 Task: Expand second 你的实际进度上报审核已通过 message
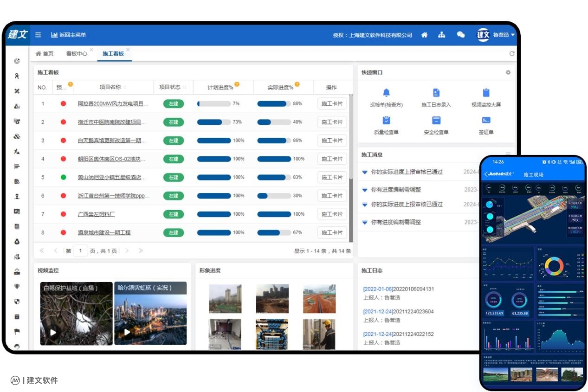coord(365,205)
